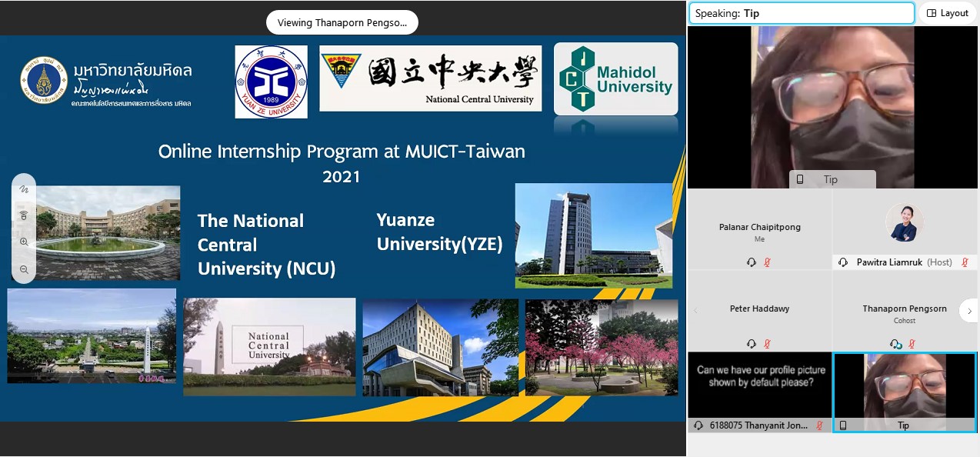Open the Layout options dropdown

click(x=947, y=13)
